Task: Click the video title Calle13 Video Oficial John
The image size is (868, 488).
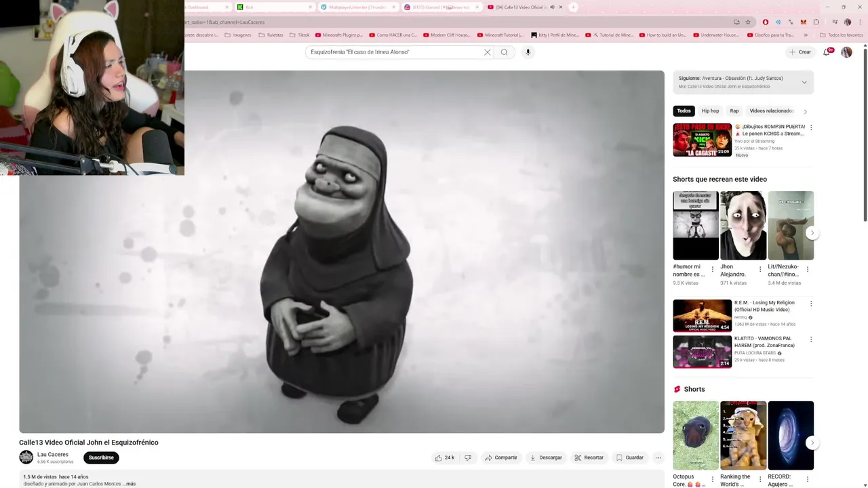Action: point(89,443)
